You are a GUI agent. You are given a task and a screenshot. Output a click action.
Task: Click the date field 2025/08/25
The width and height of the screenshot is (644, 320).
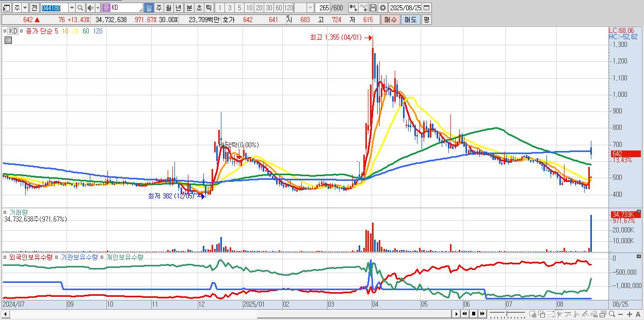coord(405,8)
